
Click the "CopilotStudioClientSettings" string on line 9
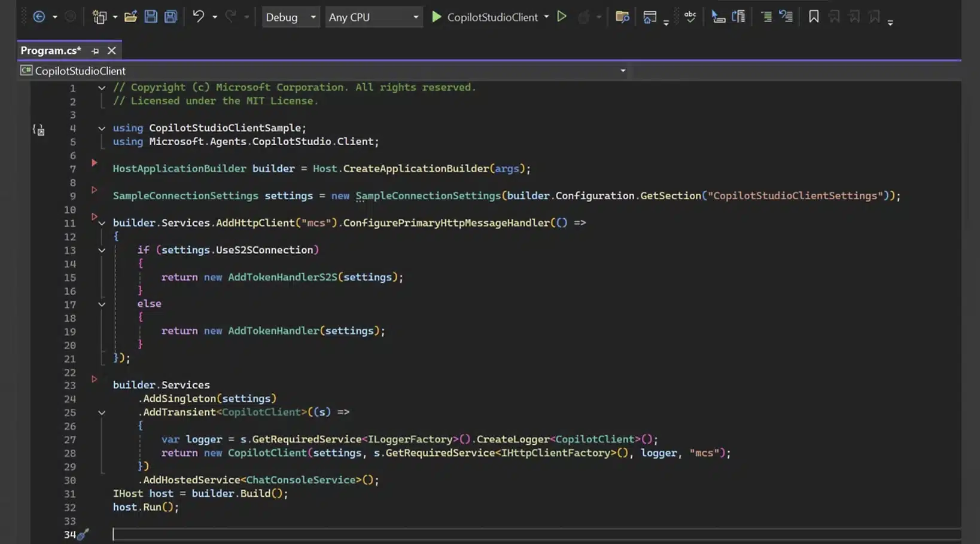796,195
